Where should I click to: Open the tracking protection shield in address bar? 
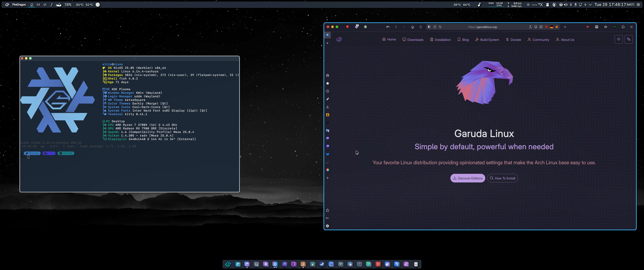click(429, 27)
